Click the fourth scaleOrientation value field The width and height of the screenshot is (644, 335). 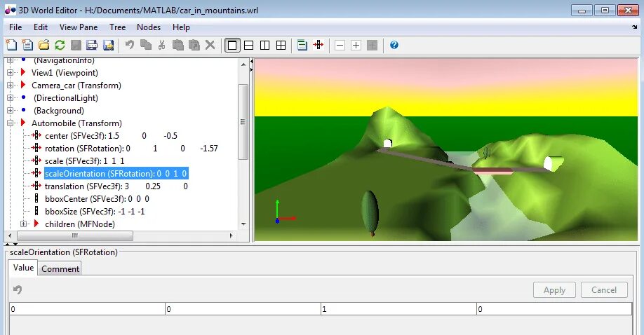click(x=554, y=309)
